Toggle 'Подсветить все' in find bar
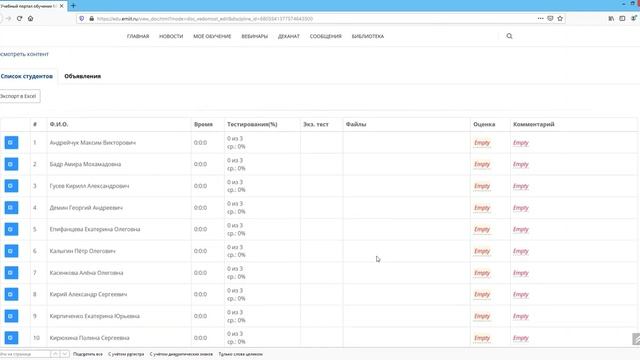Image resolution: width=640 pixels, height=360 pixels. (88, 354)
